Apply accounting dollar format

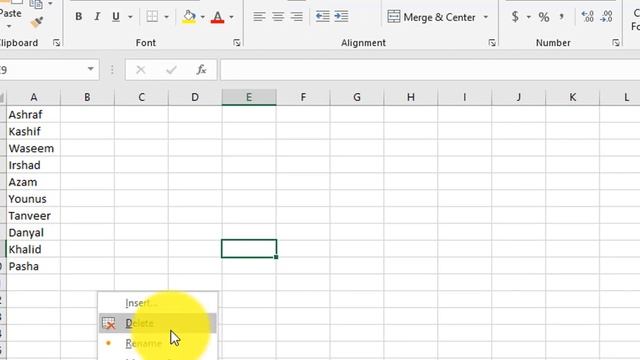515,17
